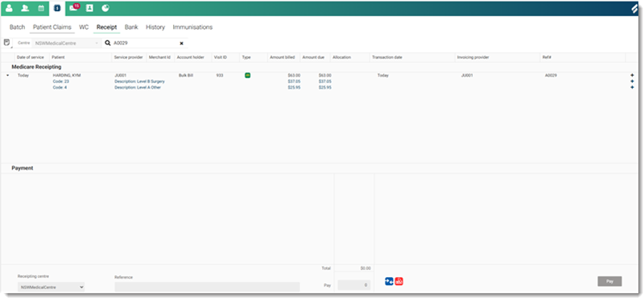Select the billing dollar icon in top bar
644x298 pixels.
coord(57,8)
